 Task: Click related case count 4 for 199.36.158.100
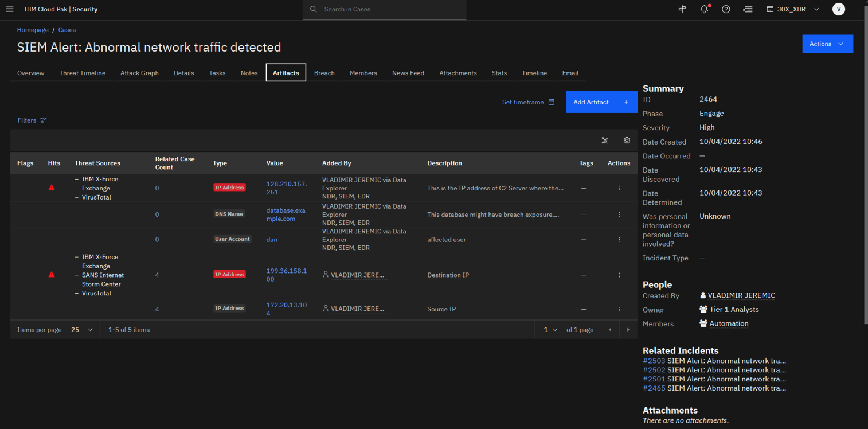(157, 275)
